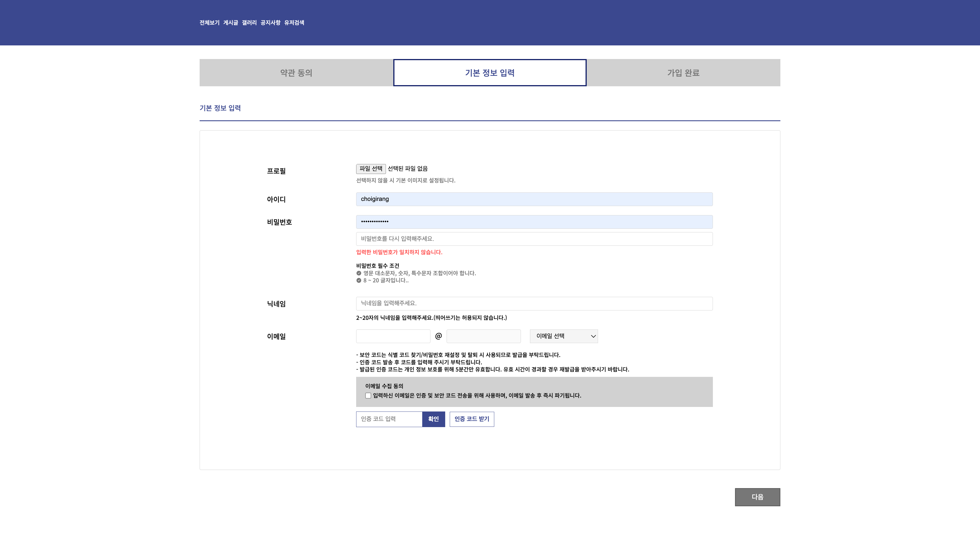Click the 인증 코드 입력 field

click(389, 419)
